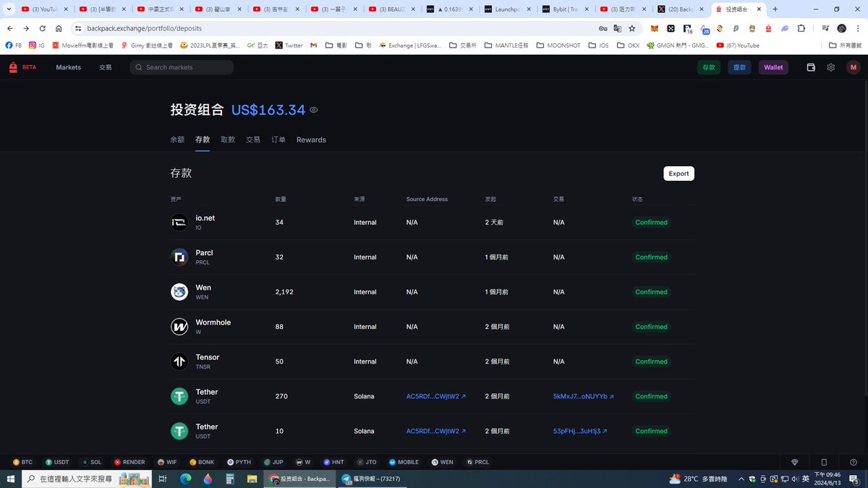Screen dimensions: 868x488
Task: Select JTO in the bottom ticker
Action: (x=367, y=462)
